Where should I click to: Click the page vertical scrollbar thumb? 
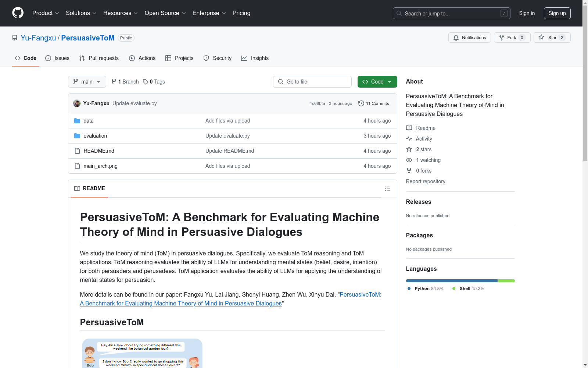click(x=585, y=83)
